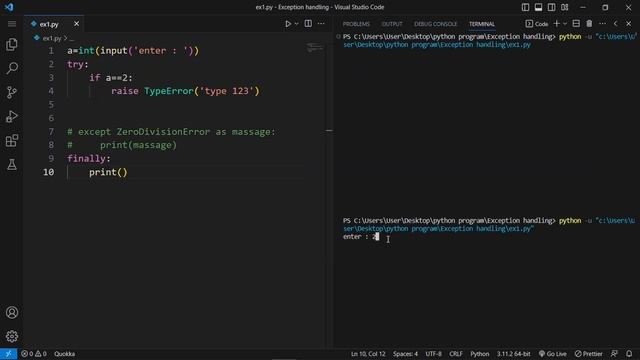
Task: Expand run options dropdown next to play
Action: point(296,24)
